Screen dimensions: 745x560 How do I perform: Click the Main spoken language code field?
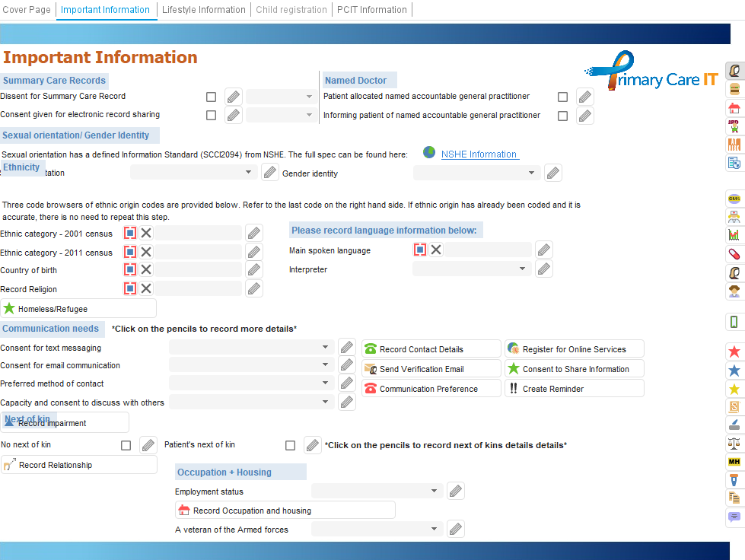489,250
